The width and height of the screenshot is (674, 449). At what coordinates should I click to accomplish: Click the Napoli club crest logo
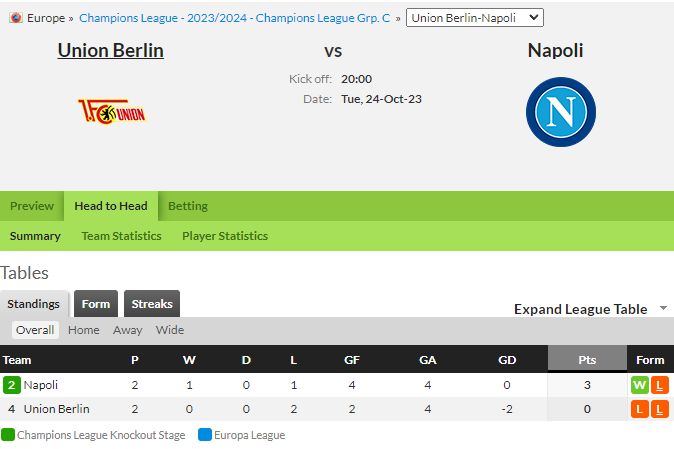tap(561, 112)
